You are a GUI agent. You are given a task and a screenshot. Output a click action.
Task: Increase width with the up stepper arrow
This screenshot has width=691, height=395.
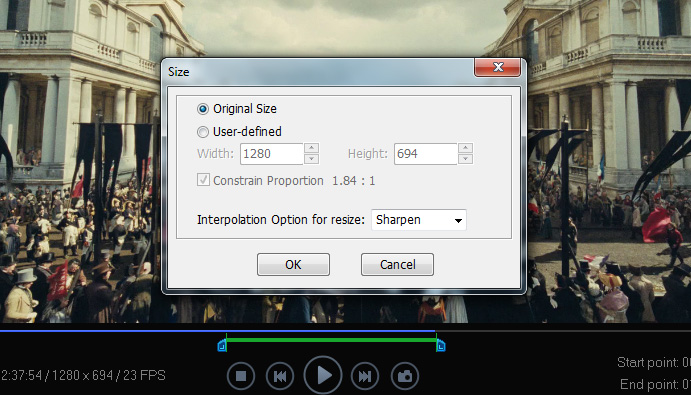pyautogui.click(x=312, y=148)
